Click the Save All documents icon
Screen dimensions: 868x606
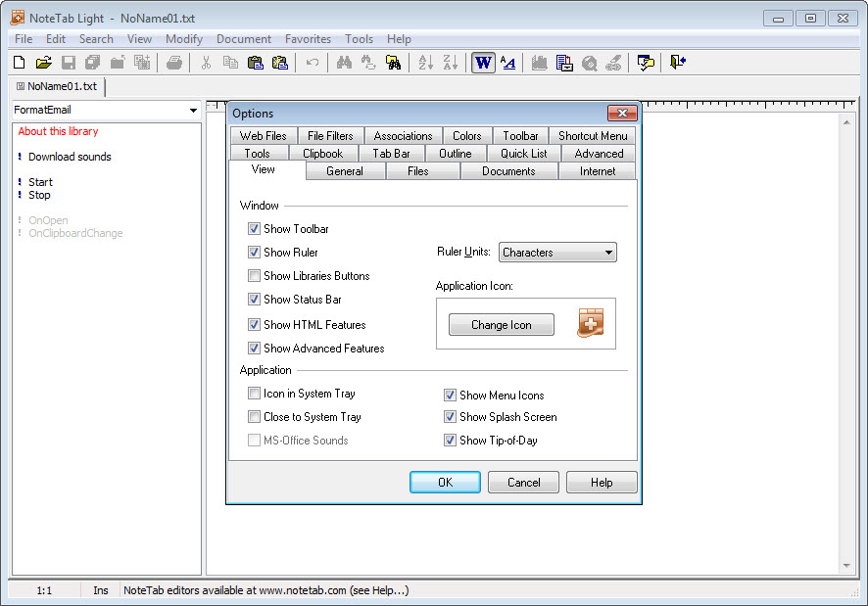[92, 63]
